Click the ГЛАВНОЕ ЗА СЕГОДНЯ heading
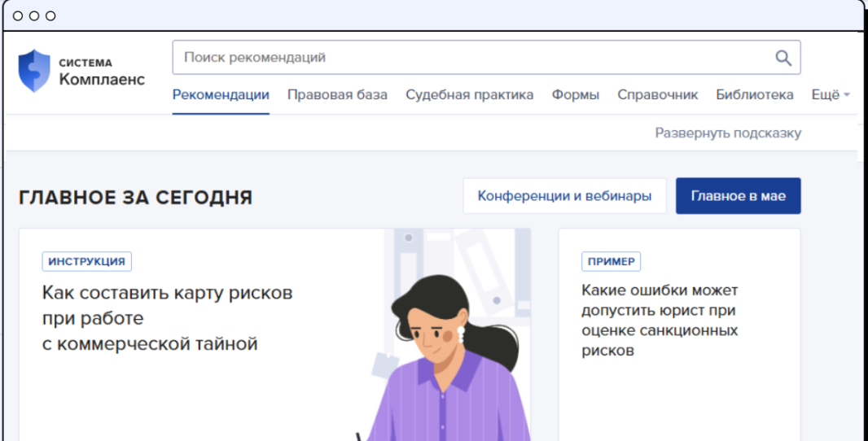 pos(136,198)
